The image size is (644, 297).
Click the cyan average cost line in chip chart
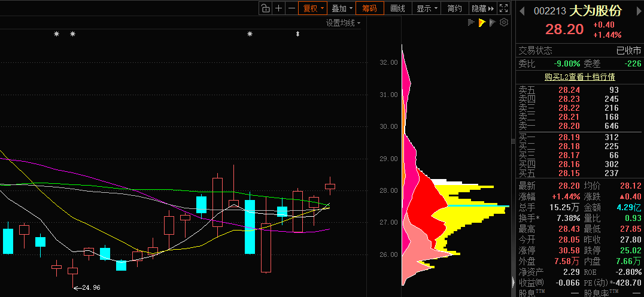[x=478, y=206]
